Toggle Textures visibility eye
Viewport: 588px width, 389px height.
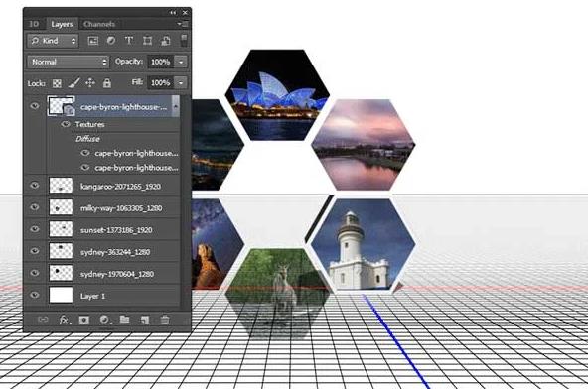66,124
